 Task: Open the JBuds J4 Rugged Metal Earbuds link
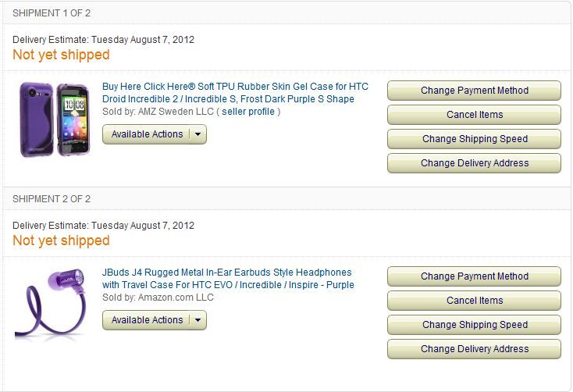pos(228,273)
